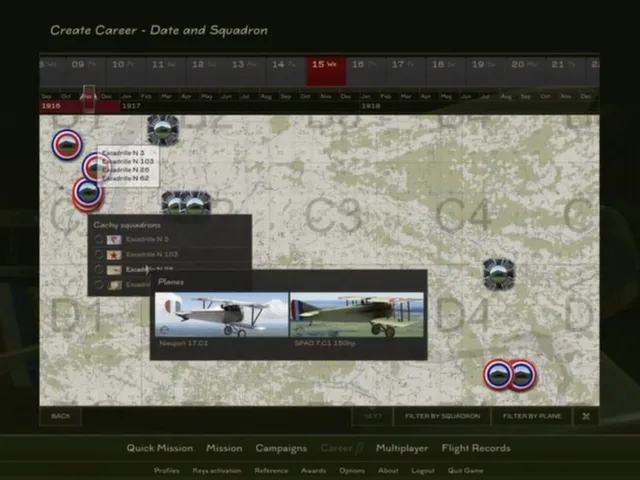Select day 17 in the date strip
The height and width of the screenshot is (480, 640).
406,71
